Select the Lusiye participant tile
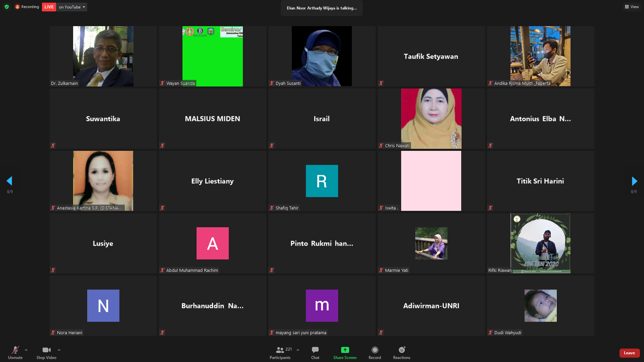The width and height of the screenshot is (644, 362). (103, 243)
